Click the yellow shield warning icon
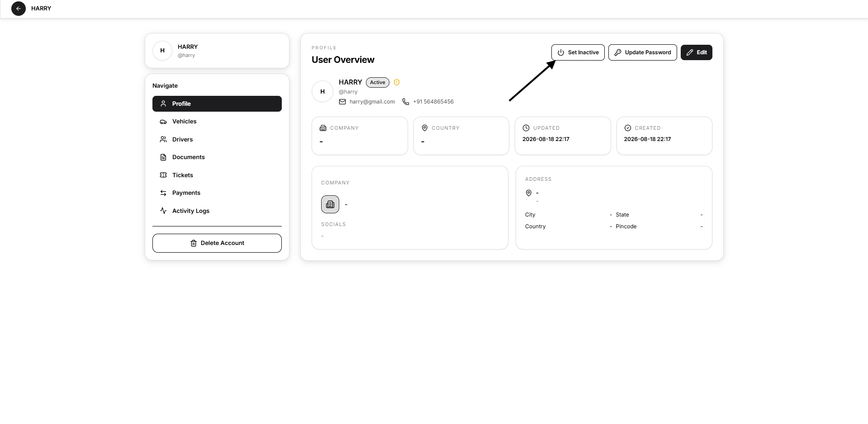Screen dimensions: 868x424 pos(397,82)
